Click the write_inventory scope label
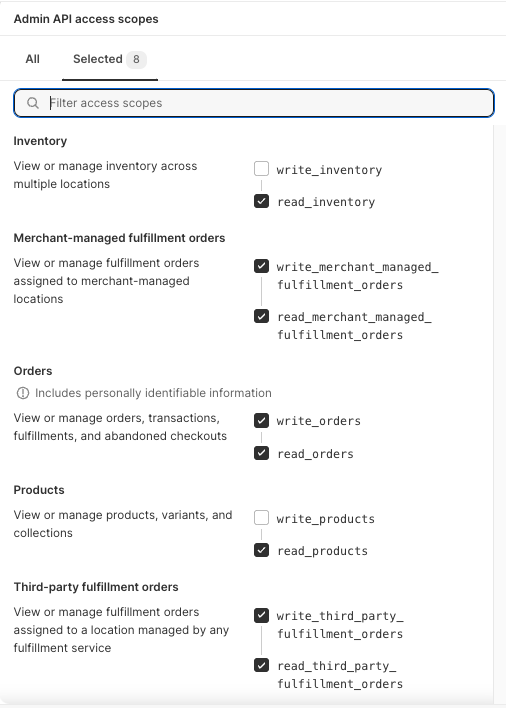506x708 pixels. (330, 170)
